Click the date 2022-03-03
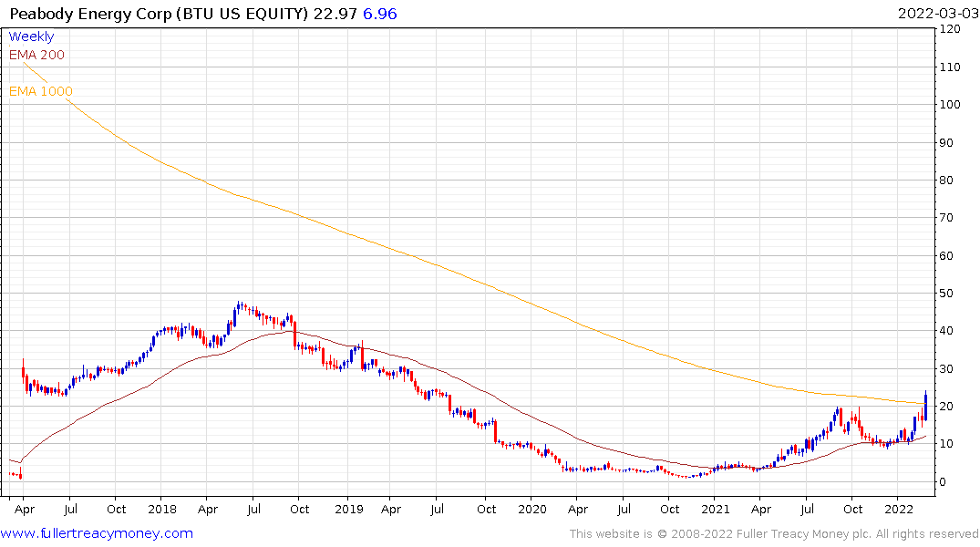Viewport: 980px width, 547px height. (x=938, y=14)
